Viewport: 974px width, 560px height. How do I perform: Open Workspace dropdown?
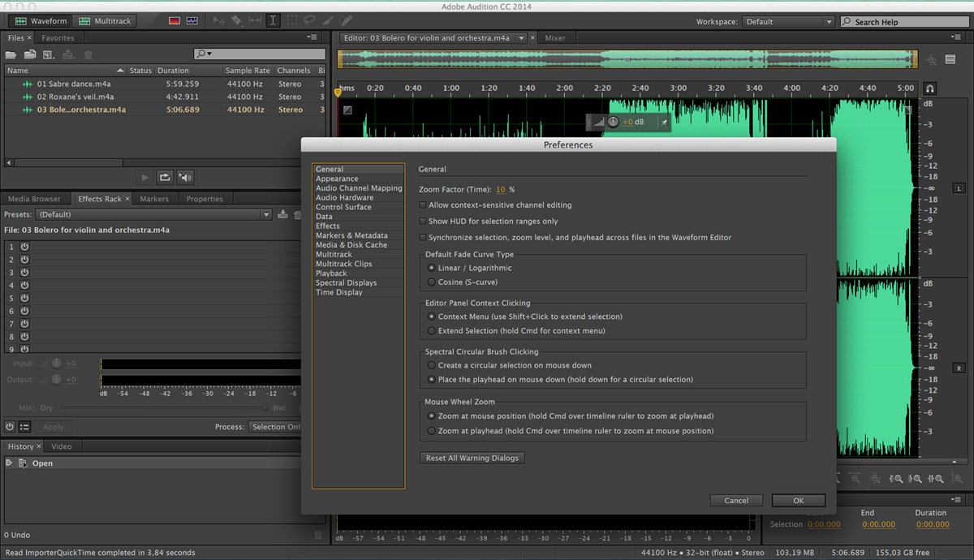coord(788,22)
